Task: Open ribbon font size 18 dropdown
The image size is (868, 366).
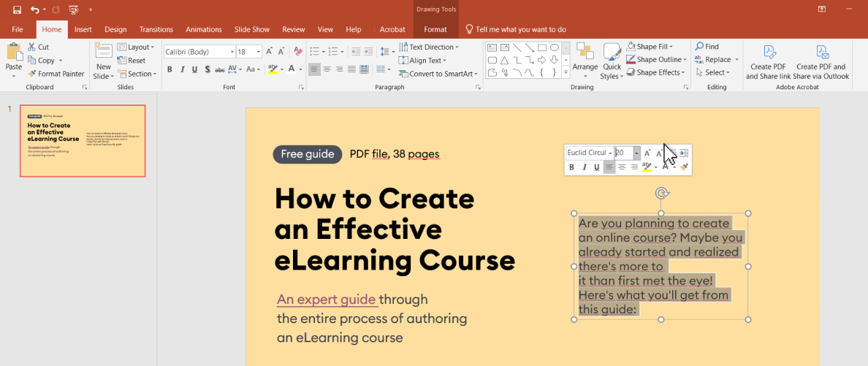Action: (x=259, y=51)
